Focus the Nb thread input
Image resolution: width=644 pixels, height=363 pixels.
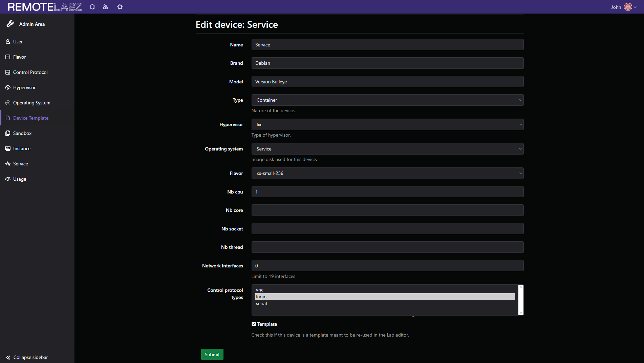click(x=387, y=247)
